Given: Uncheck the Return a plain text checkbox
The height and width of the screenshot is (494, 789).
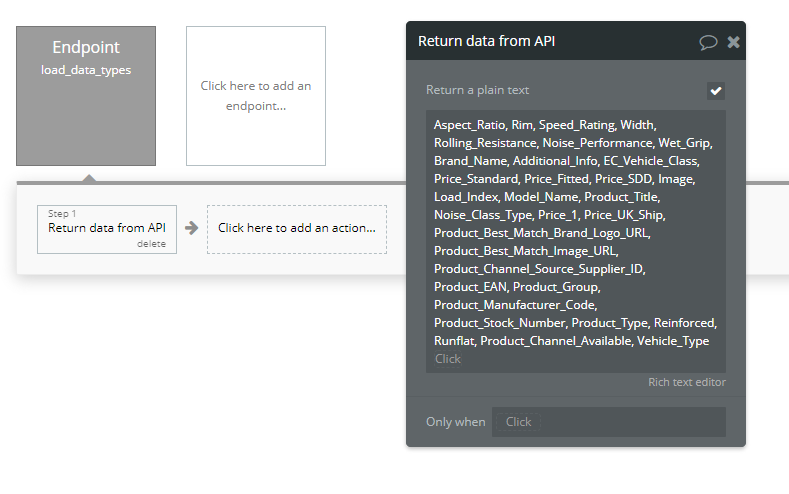Looking at the screenshot, I should tap(716, 91).
